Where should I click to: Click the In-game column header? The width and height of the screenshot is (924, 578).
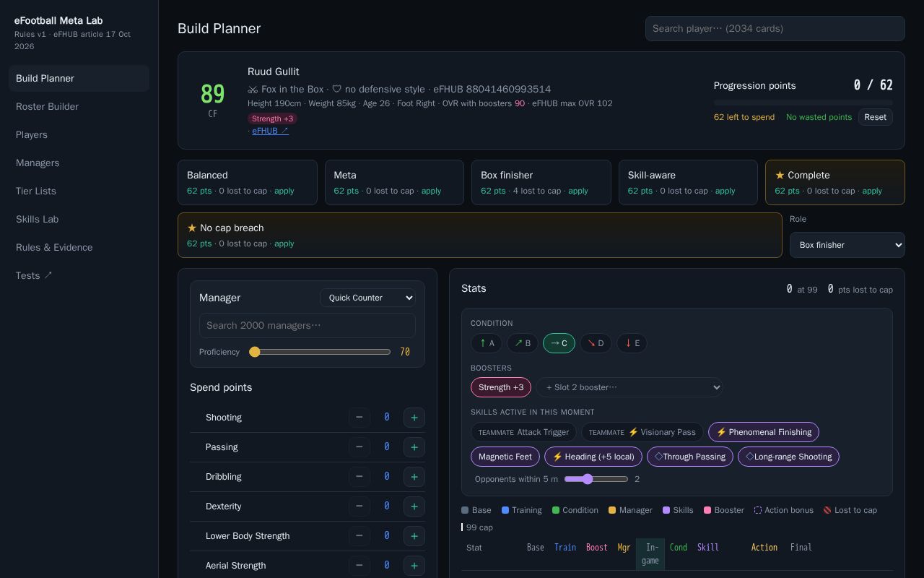click(650, 554)
